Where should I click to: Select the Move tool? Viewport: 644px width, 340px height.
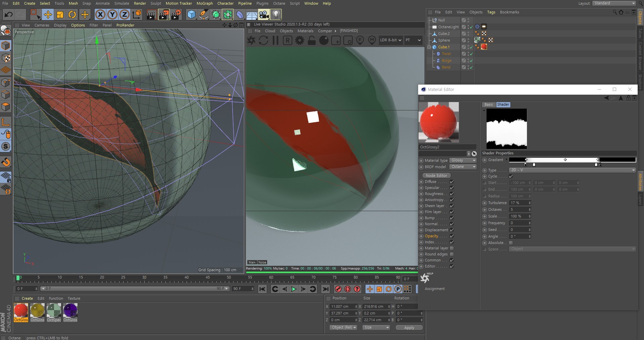48,14
